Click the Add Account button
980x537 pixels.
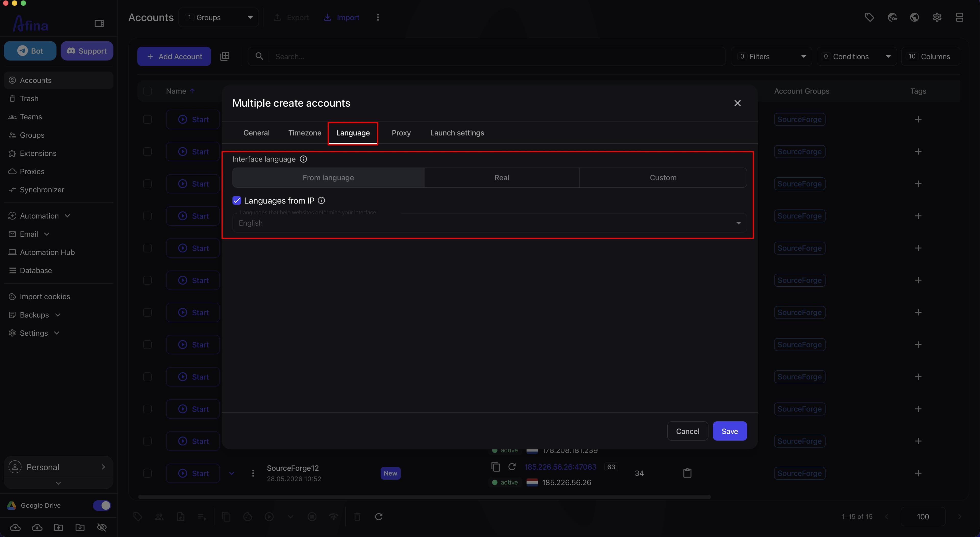pos(174,56)
